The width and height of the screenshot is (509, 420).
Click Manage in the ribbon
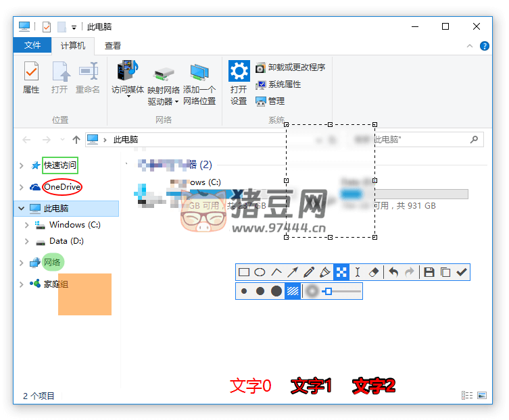coord(270,101)
